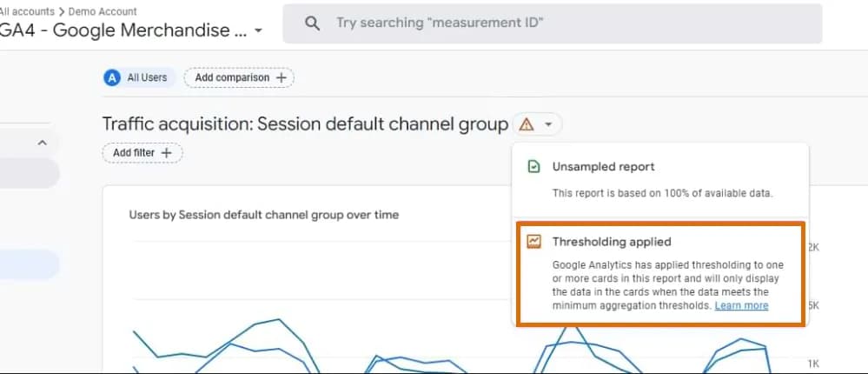Image resolution: width=868 pixels, height=374 pixels.
Task: Select the All Users segment chip
Action: pyautogui.click(x=140, y=77)
